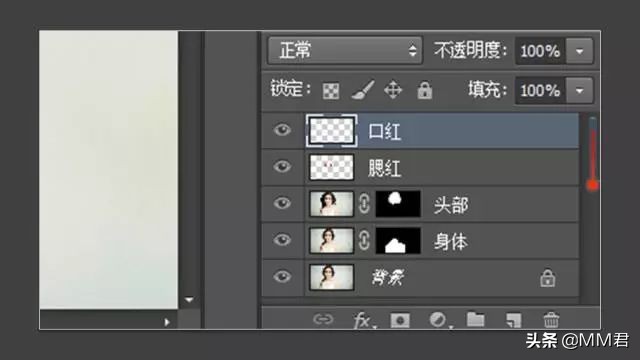Image resolution: width=640 pixels, height=360 pixels.
Task: Select the 头部 layer name
Action: 451,205
